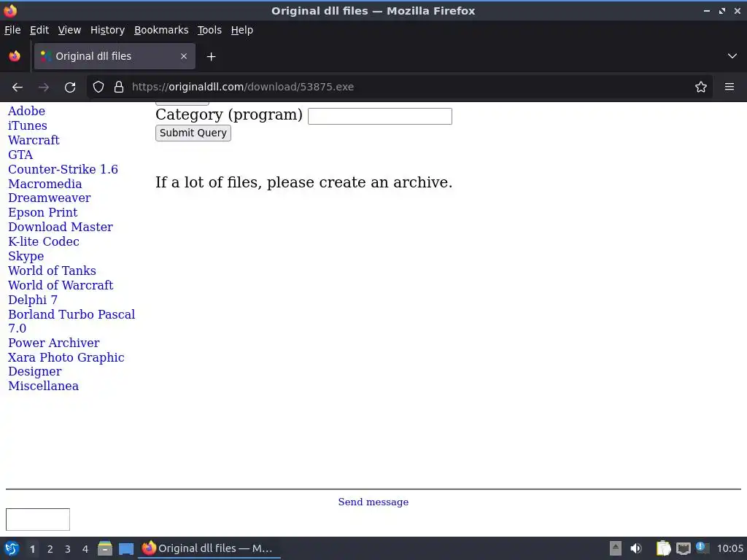747x560 pixels.
Task: Click the taskbar clock showing 10:05
Action: [x=729, y=548]
